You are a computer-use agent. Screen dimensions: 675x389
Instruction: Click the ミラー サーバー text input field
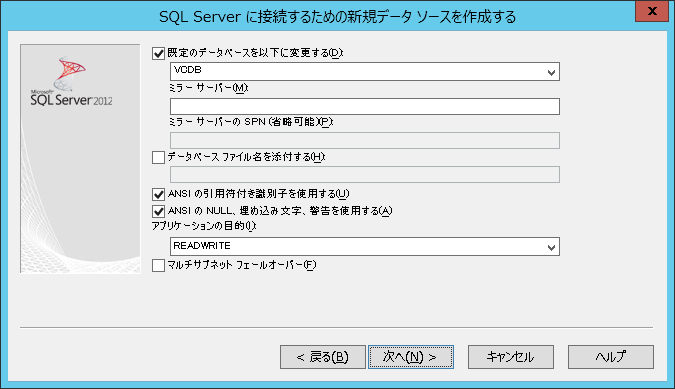pyautogui.click(x=365, y=106)
